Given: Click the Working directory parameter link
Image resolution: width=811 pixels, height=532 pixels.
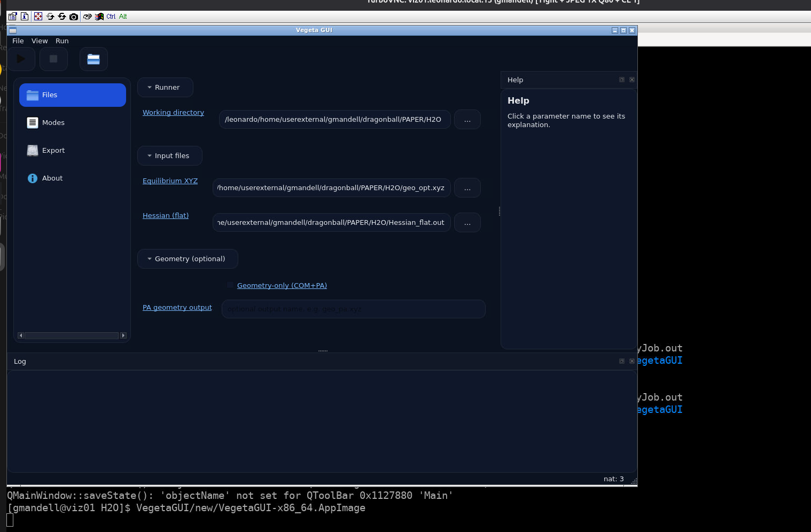Looking at the screenshot, I should click(x=173, y=113).
